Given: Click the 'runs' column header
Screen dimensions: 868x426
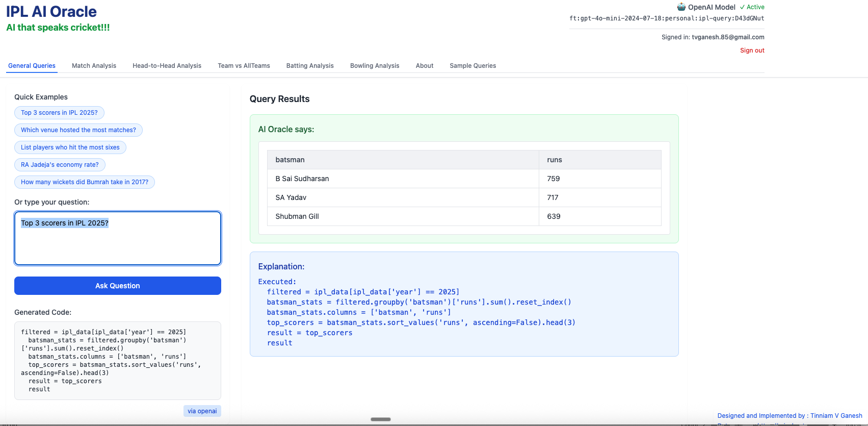Looking at the screenshot, I should pyautogui.click(x=555, y=160).
